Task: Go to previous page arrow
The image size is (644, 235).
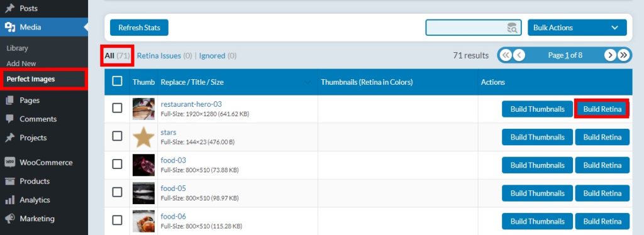Action: [519, 55]
